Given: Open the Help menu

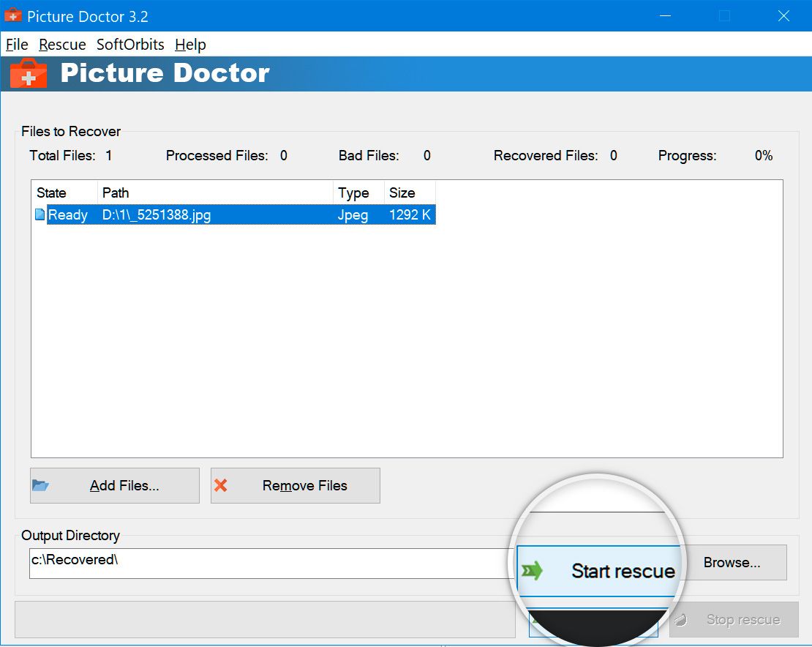Looking at the screenshot, I should 190,45.
